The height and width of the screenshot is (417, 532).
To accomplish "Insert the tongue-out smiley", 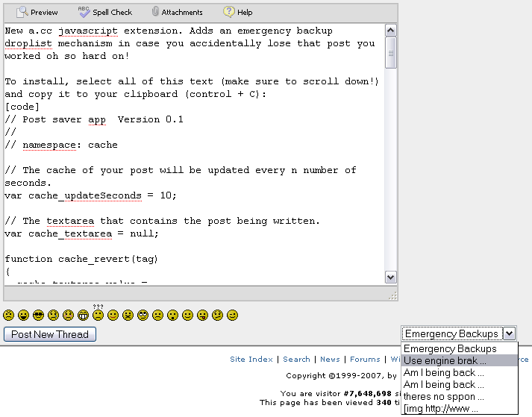I will [202, 316].
